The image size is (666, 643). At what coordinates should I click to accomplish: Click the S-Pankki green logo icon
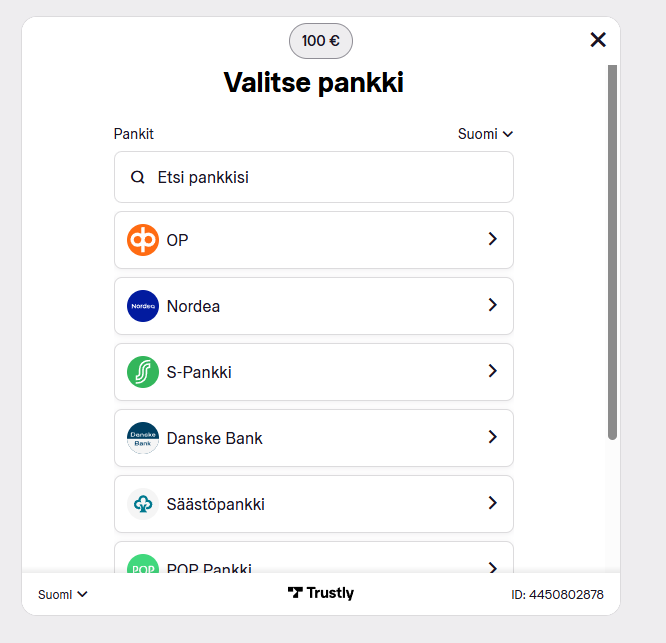[x=143, y=372]
